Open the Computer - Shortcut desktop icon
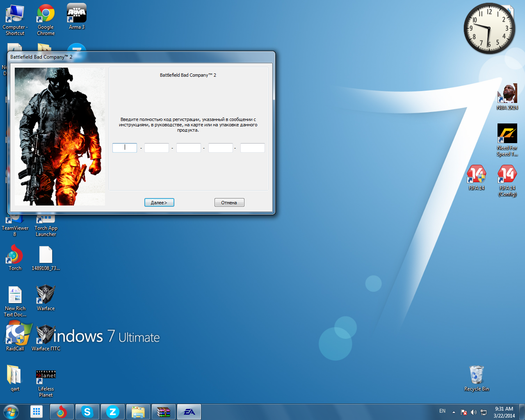 point(15,20)
